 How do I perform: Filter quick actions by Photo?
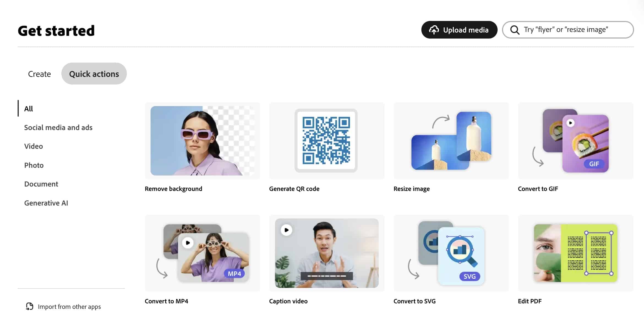(34, 165)
